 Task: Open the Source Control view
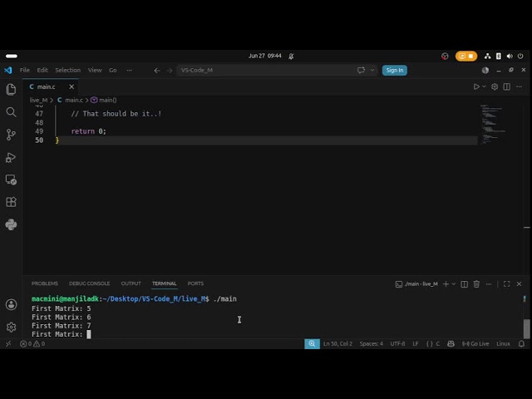tap(11, 135)
